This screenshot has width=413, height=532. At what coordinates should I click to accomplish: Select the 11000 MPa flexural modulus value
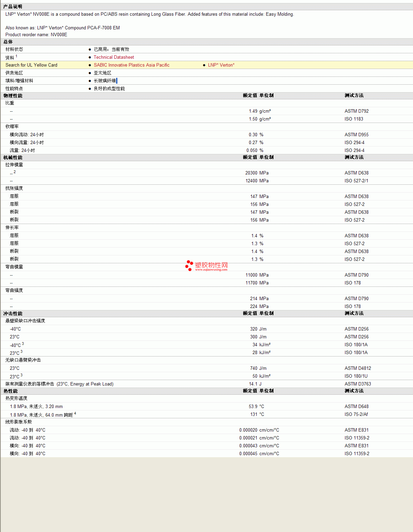tap(257, 275)
